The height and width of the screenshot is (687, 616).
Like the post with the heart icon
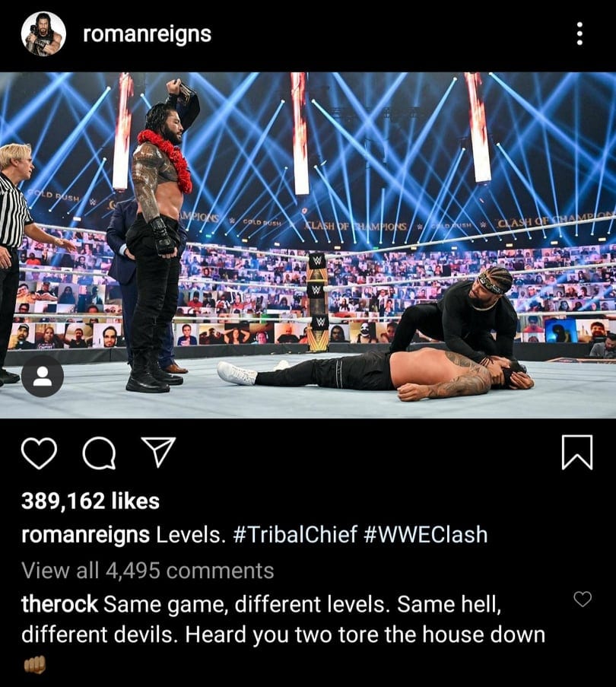click(39, 453)
